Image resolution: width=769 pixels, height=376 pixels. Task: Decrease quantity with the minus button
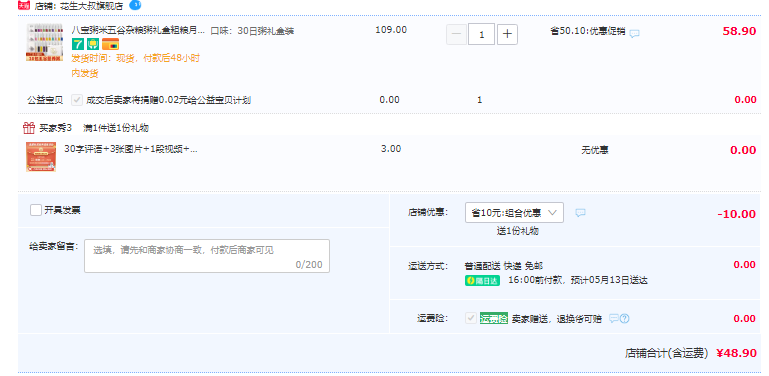click(x=456, y=34)
